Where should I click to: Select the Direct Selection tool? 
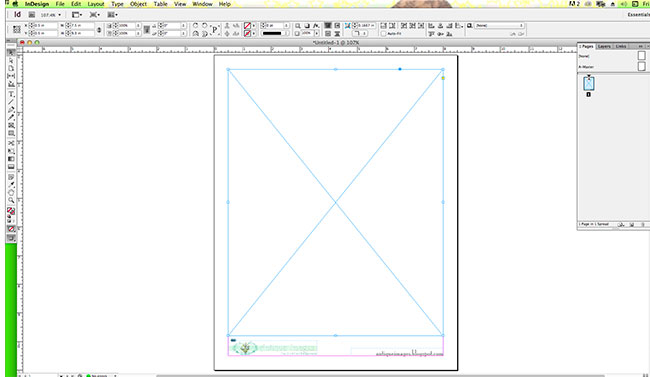11,61
